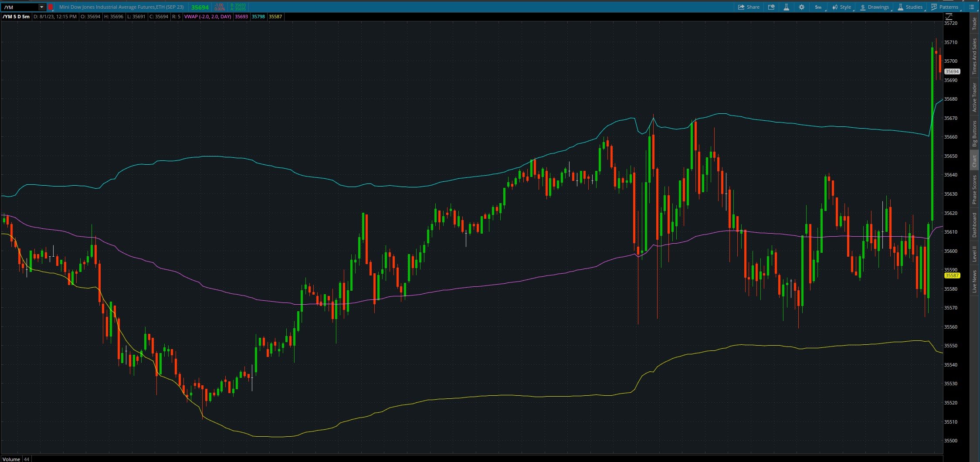Click the cyan upper band value 35798
980x462 pixels.
point(258,17)
